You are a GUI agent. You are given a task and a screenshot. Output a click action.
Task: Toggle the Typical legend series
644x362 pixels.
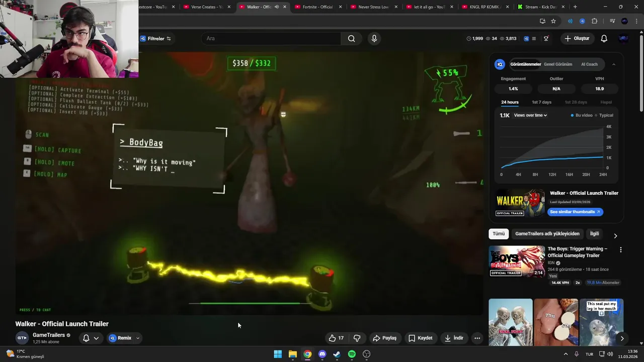coord(604,115)
